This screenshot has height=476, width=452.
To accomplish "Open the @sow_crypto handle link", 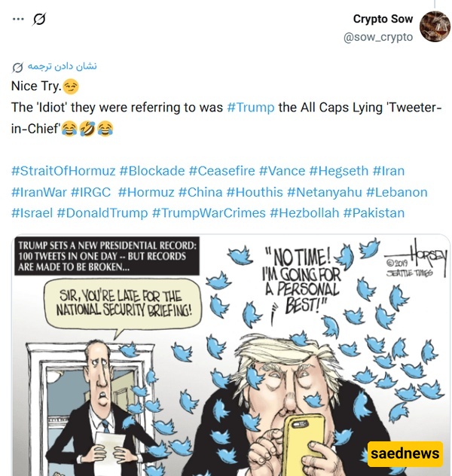I will [378, 37].
